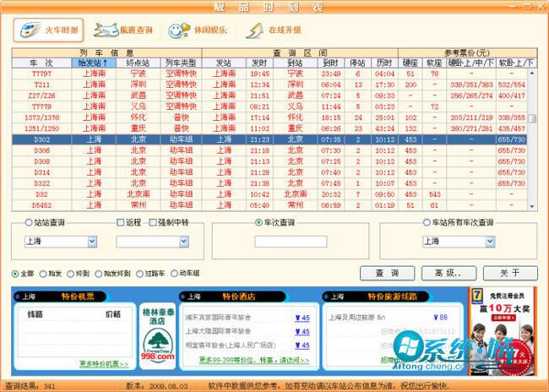The width and height of the screenshot is (549, 392).
Task: Click the 列车类型 column header
Action: pyautogui.click(x=180, y=63)
